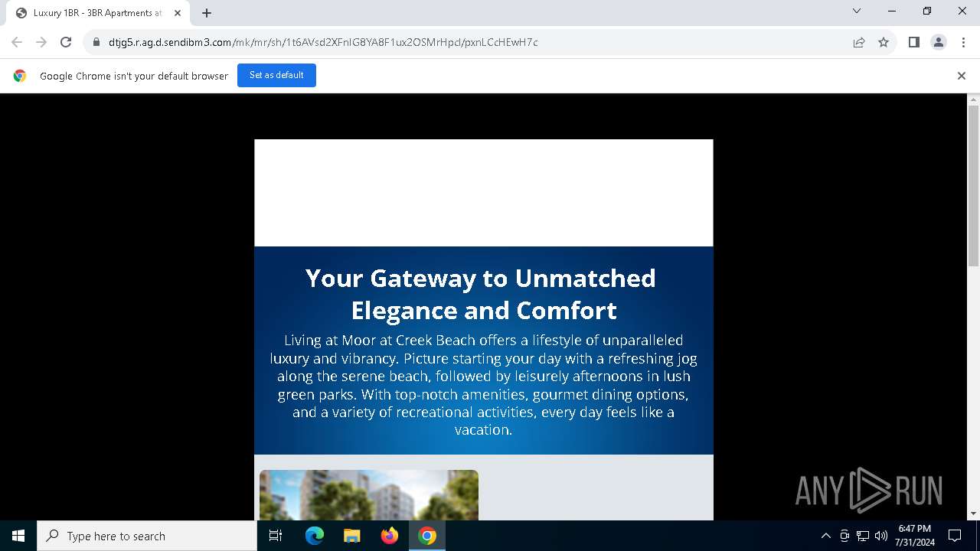Click the scrollbar up arrow
Viewport: 980px width, 551px height.
(974, 99)
